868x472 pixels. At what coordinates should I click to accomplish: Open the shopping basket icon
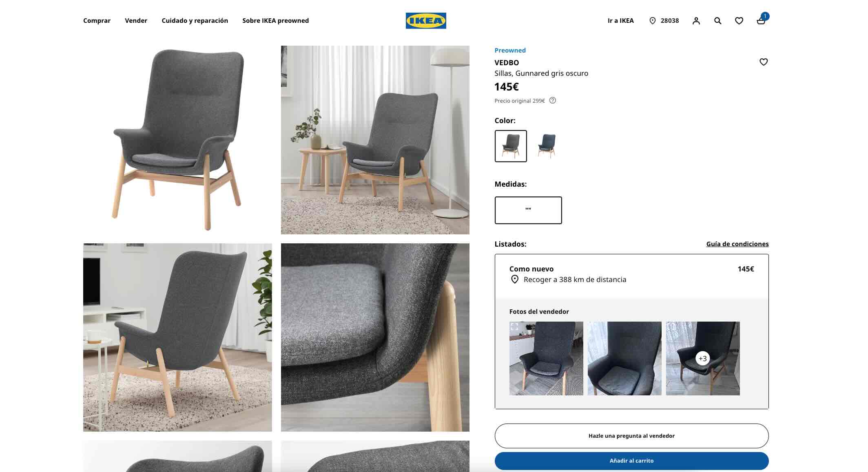(761, 21)
